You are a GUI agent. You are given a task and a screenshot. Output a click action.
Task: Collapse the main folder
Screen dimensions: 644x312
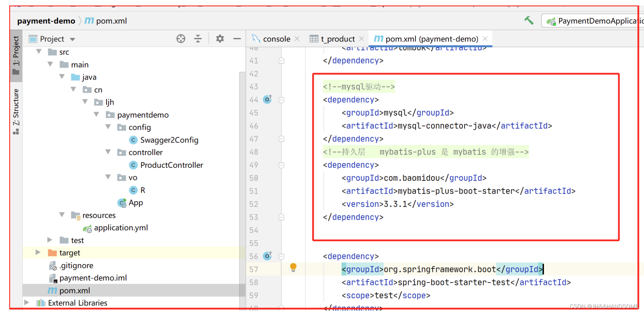[50, 64]
